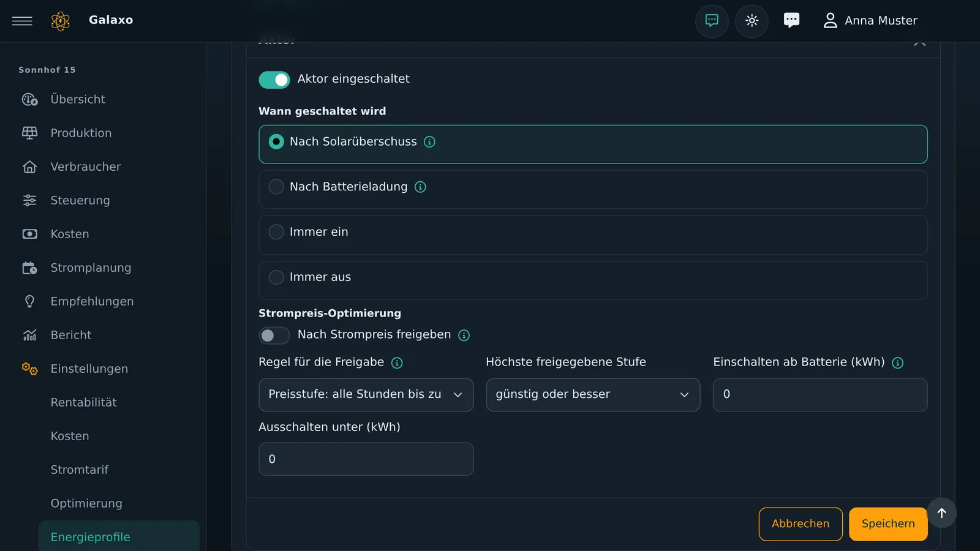The width and height of the screenshot is (980, 551).
Task: Open the messages speech bubble icon
Action: [x=791, y=21]
